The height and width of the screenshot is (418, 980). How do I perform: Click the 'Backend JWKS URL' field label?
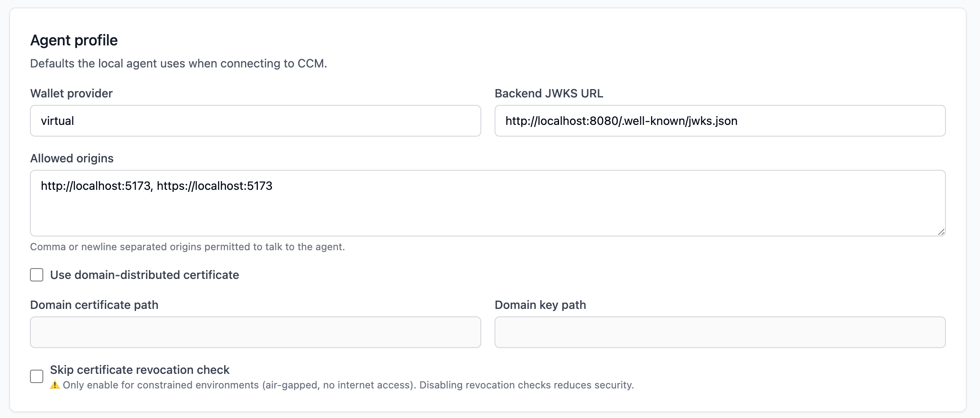549,93
